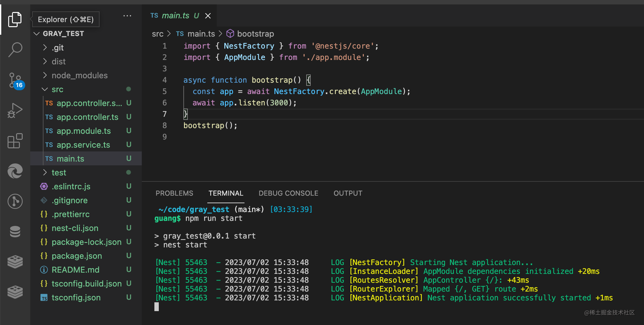Close the main.ts editor tab
Screen dimensions: 644x325
click(208, 16)
